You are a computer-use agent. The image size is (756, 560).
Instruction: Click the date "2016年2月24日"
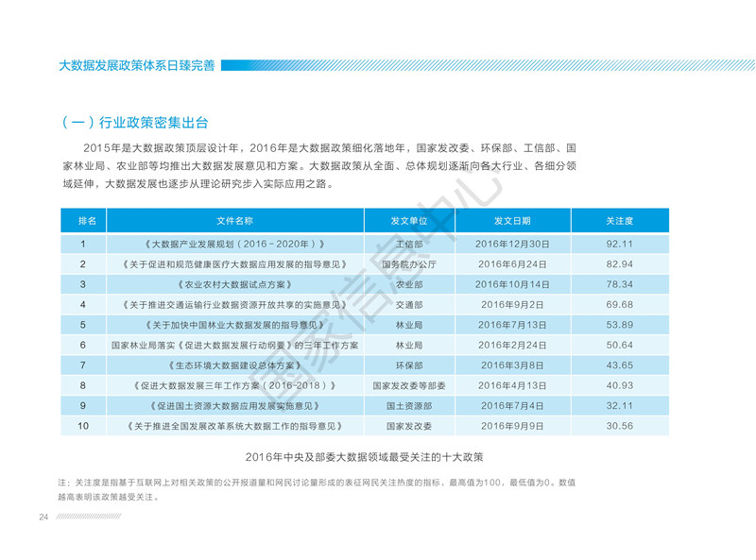[512, 346]
